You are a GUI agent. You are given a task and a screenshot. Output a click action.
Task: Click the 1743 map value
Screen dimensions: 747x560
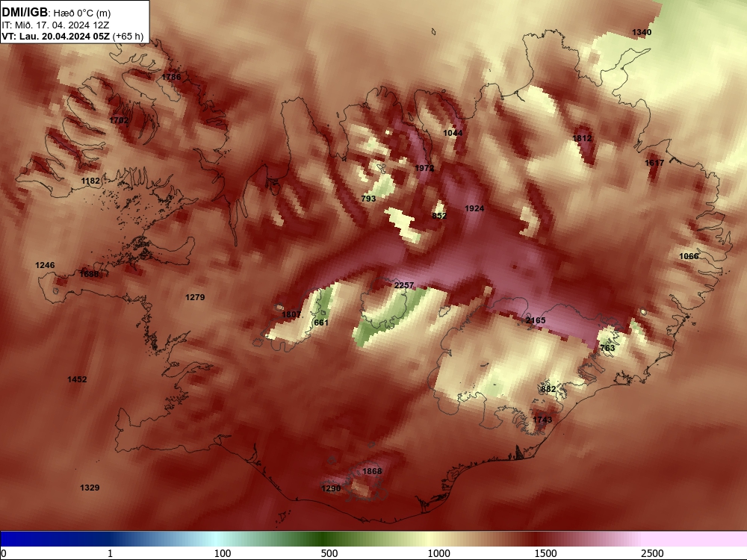(x=542, y=420)
